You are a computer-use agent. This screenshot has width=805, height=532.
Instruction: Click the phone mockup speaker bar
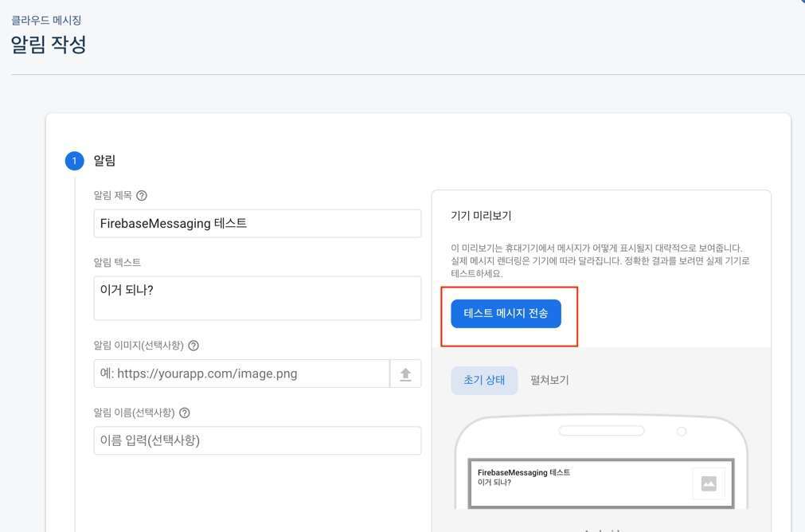pyautogui.click(x=601, y=431)
